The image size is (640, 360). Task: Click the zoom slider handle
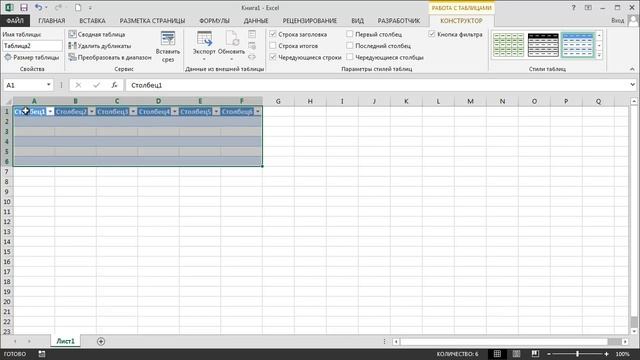[578, 354]
